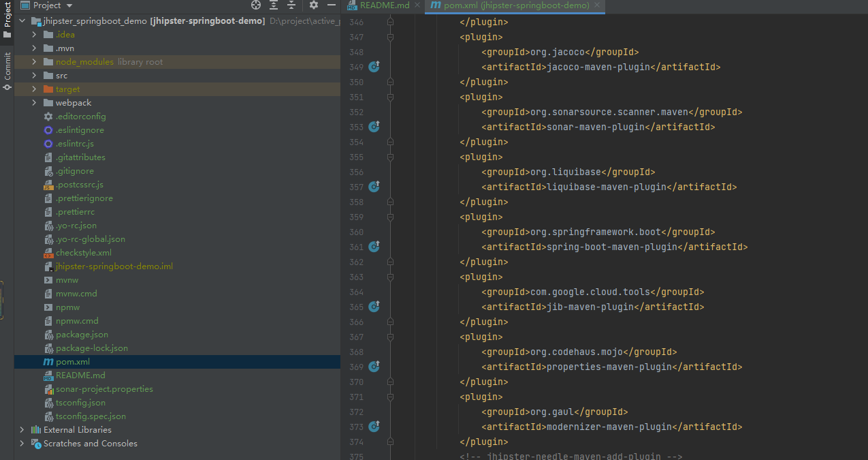
Task: Fold the plugin block starting at line 367
Action: [x=391, y=337]
